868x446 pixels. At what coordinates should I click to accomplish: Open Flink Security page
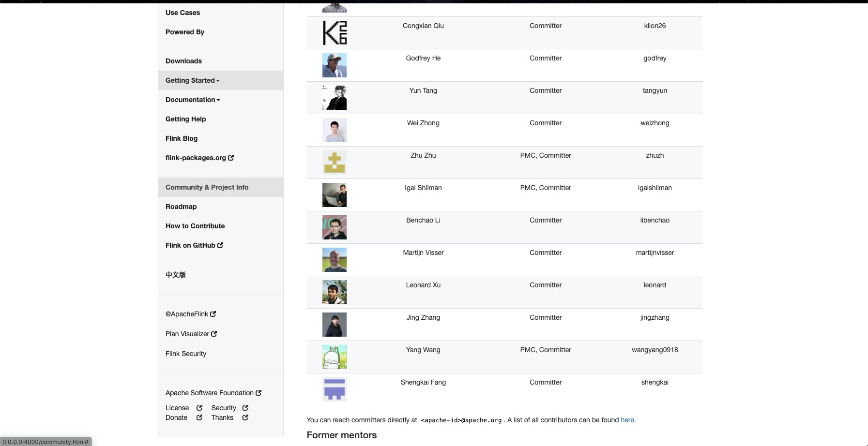(186, 354)
